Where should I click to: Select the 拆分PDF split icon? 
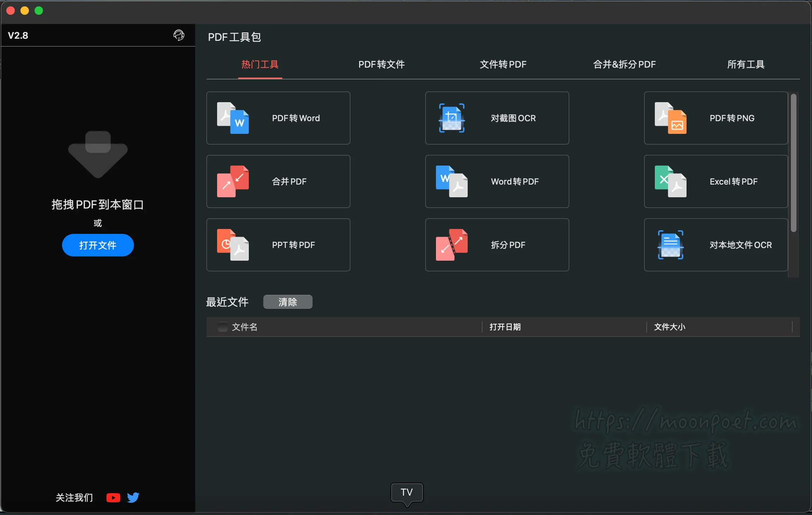[452, 245]
